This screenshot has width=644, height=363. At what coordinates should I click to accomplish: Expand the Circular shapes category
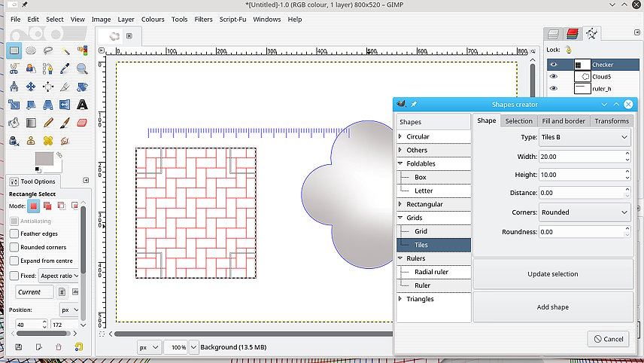(400, 137)
